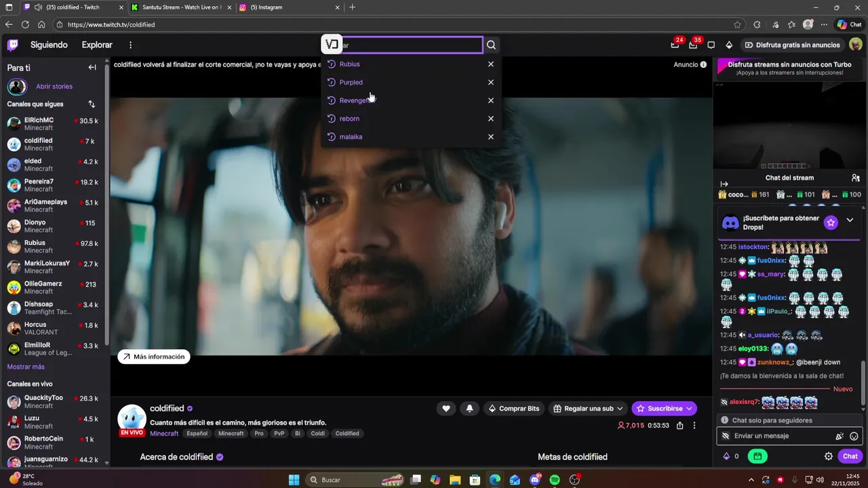Select reborn search suggestion
Image resolution: width=868 pixels, height=488 pixels.
point(349,119)
